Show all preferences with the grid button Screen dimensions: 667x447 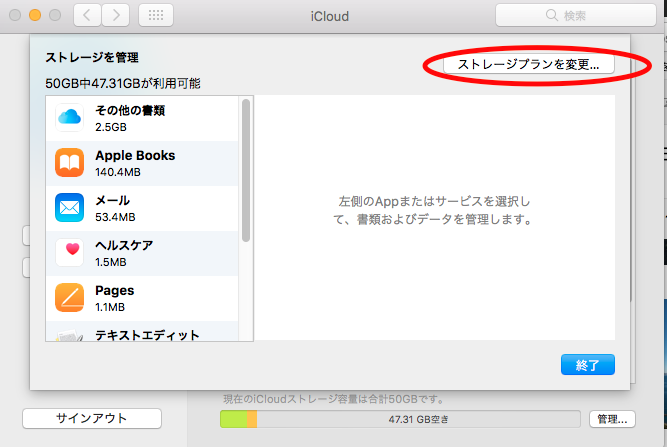coord(156,15)
